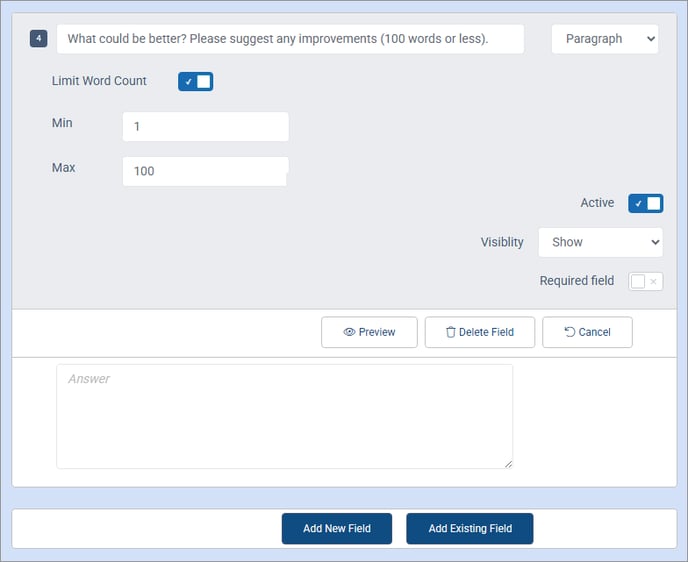Click the question title text field

tap(290, 39)
